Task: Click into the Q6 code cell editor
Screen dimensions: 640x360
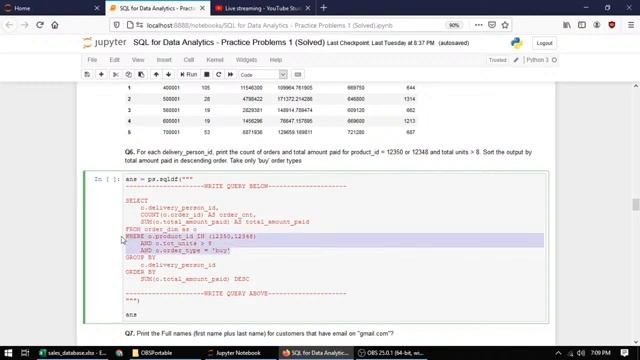Action: tap(335, 247)
